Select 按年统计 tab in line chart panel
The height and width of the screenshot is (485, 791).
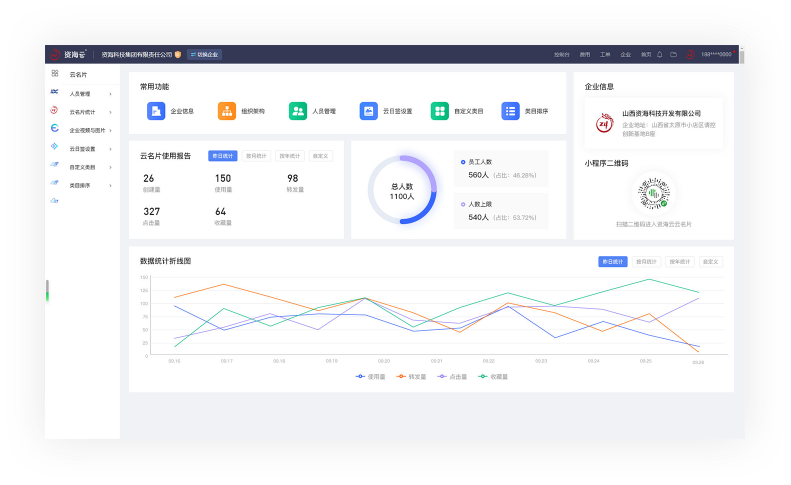coord(680,261)
